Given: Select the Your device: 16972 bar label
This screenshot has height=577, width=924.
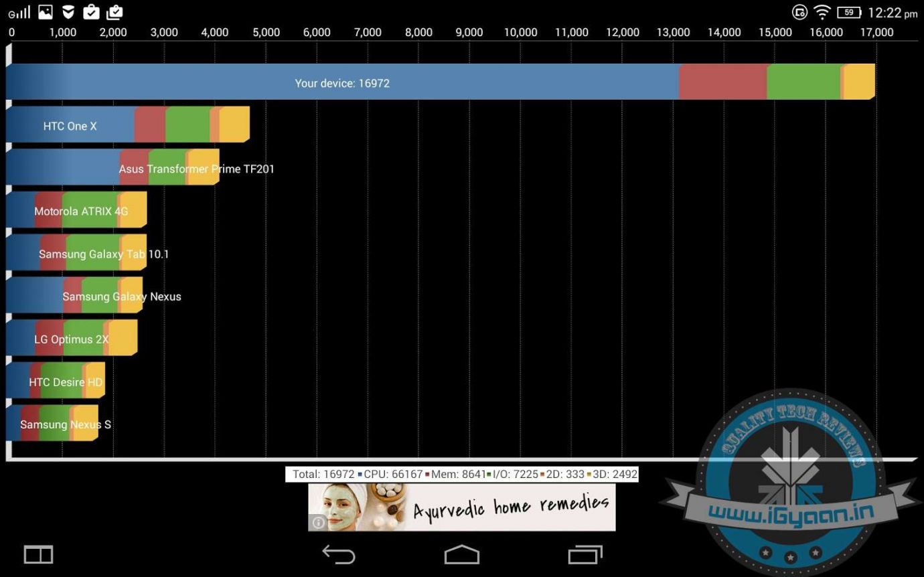Looking at the screenshot, I should coord(342,84).
